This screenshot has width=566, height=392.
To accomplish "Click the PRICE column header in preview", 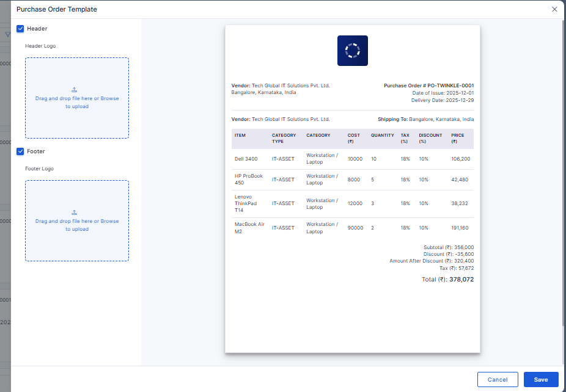I will [458, 136].
